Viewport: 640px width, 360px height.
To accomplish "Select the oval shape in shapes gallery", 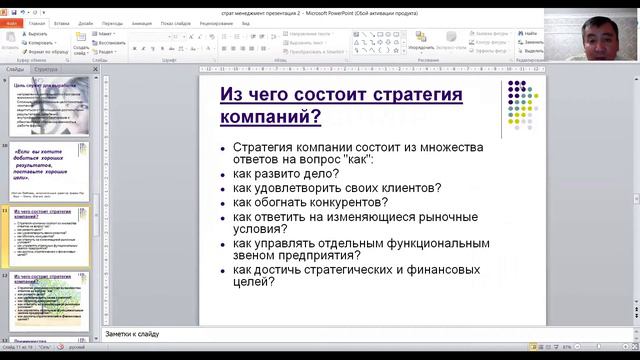I will [x=388, y=35].
